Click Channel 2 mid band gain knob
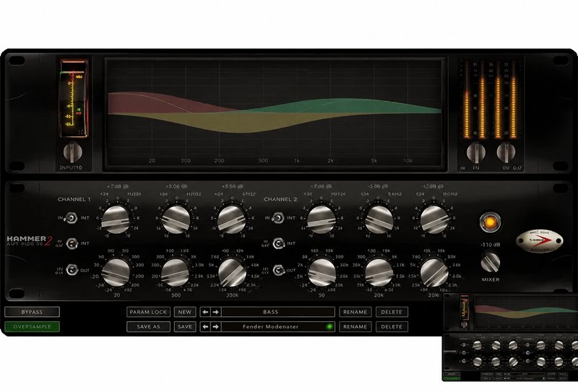This screenshot has height=392, width=578. (x=379, y=219)
